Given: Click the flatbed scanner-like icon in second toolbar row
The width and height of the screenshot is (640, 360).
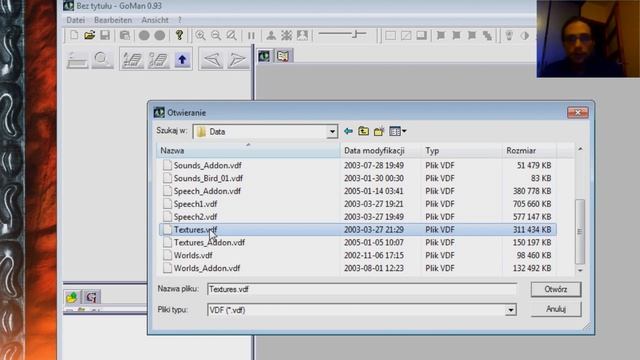Looking at the screenshot, I should (77, 60).
